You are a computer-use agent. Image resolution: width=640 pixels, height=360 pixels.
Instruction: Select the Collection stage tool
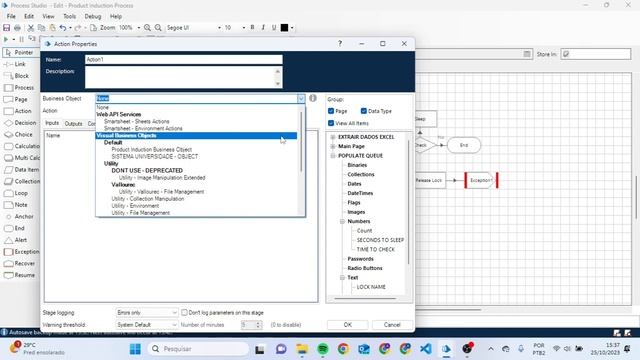point(22,181)
